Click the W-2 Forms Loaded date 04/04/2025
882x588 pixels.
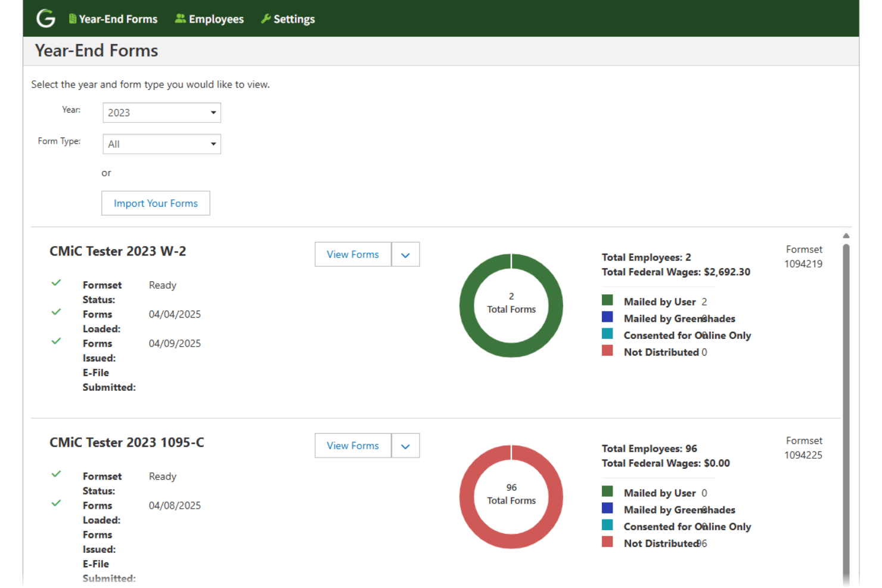(175, 315)
